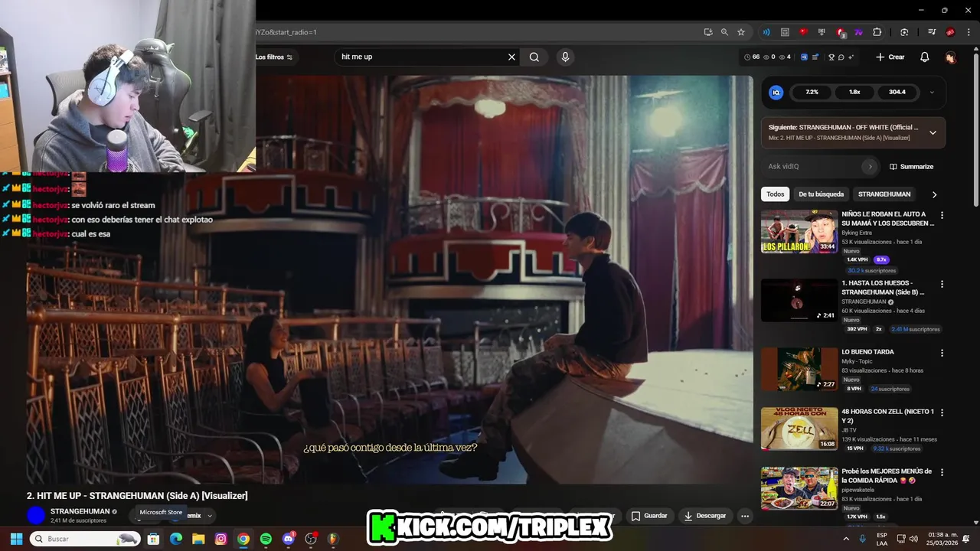This screenshot has height=551, width=980.
Task: Open options for HASTA LOS HUESOS video
Action: click(942, 285)
